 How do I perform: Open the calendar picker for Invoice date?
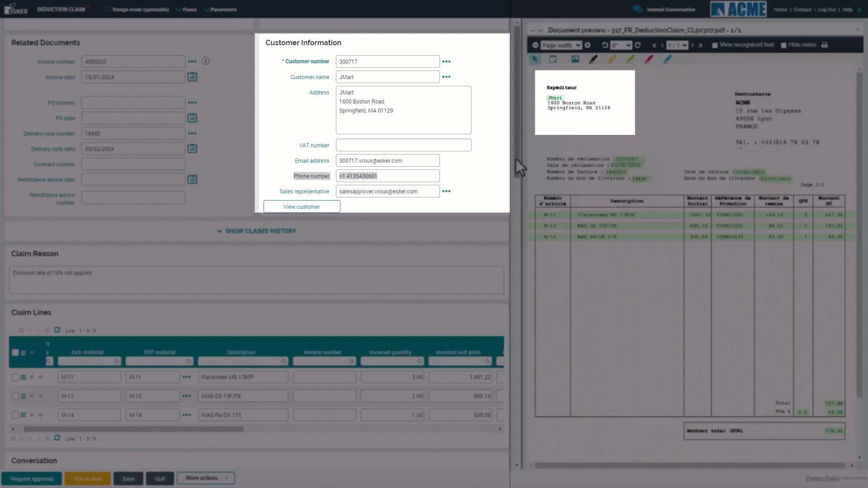coord(193,77)
